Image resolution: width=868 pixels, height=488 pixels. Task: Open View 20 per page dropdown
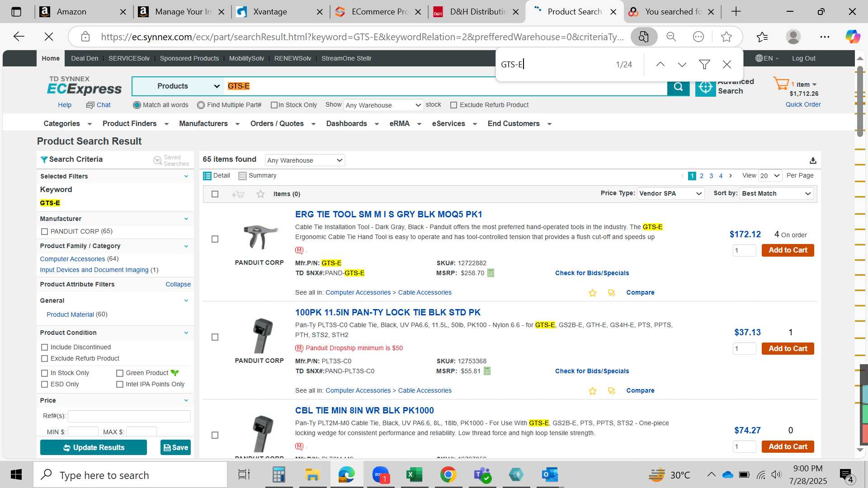(x=770, y=176)
